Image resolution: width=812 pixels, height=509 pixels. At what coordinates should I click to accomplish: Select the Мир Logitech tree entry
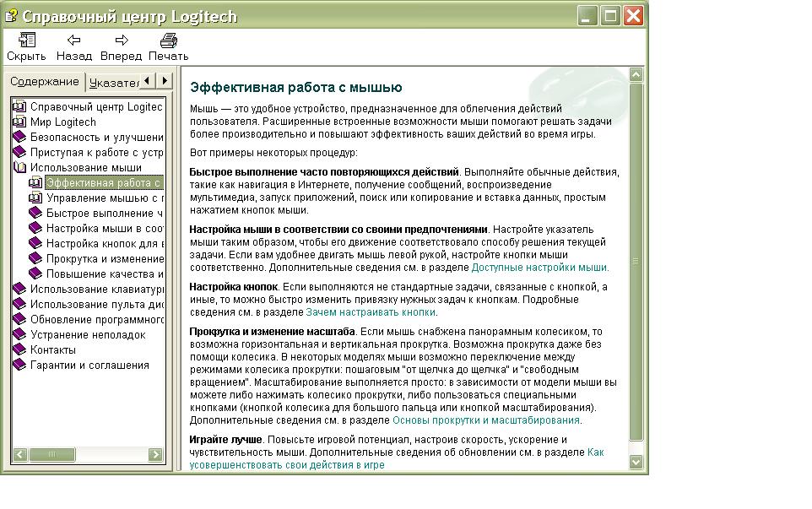(63, 122)
